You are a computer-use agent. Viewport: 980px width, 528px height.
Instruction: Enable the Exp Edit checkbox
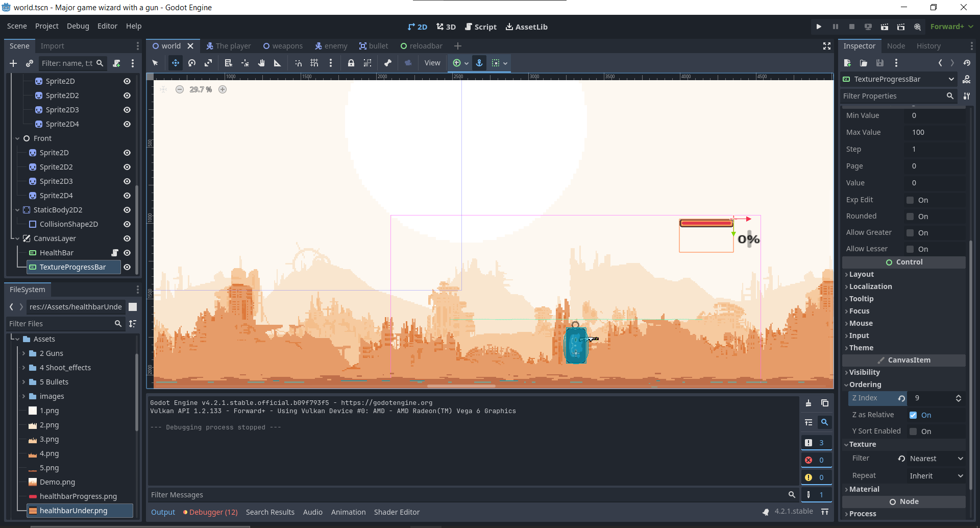coord(910,200)
